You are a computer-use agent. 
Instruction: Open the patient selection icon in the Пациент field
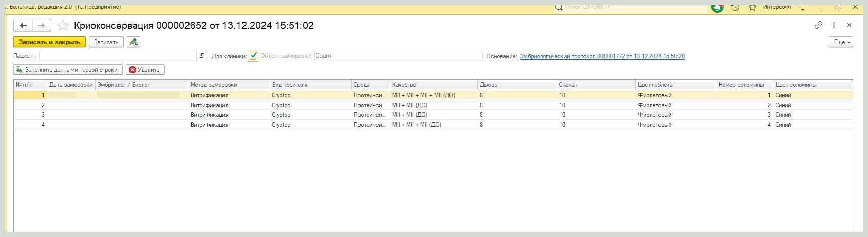click(x=202, y=56)
